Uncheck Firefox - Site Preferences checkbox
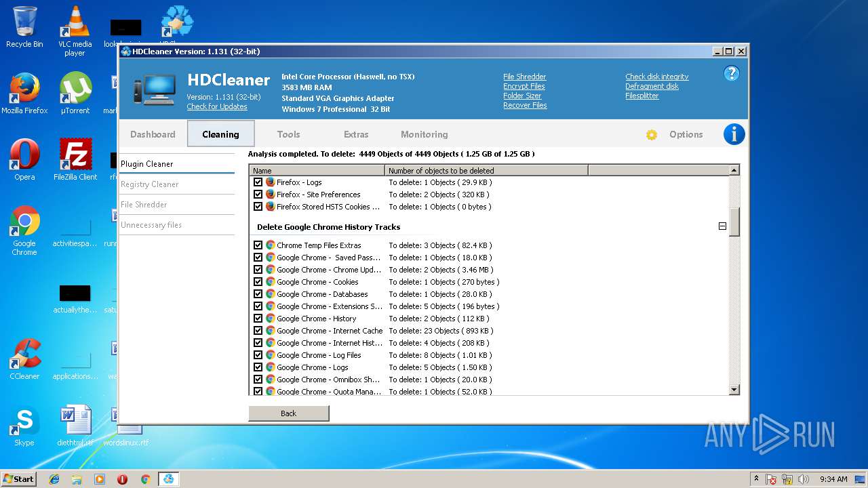Image resolution: width=868 pixels, height=488 pixels. 258,195
